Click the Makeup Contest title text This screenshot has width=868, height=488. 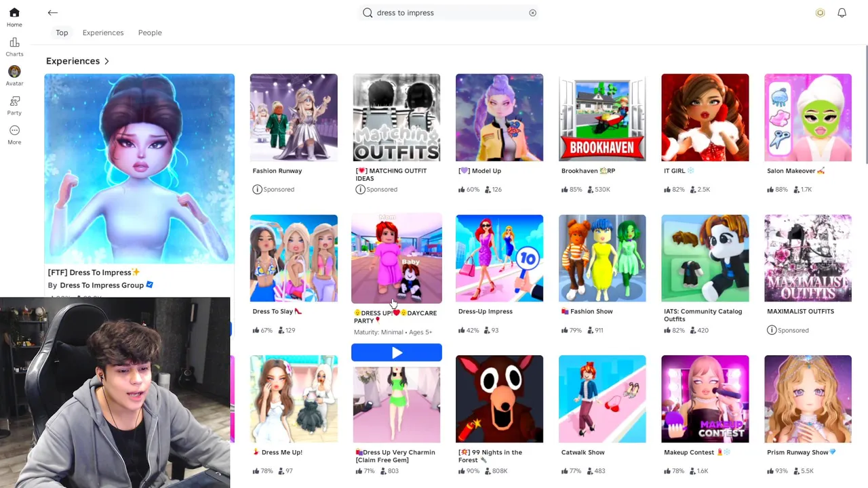(697, 453)
